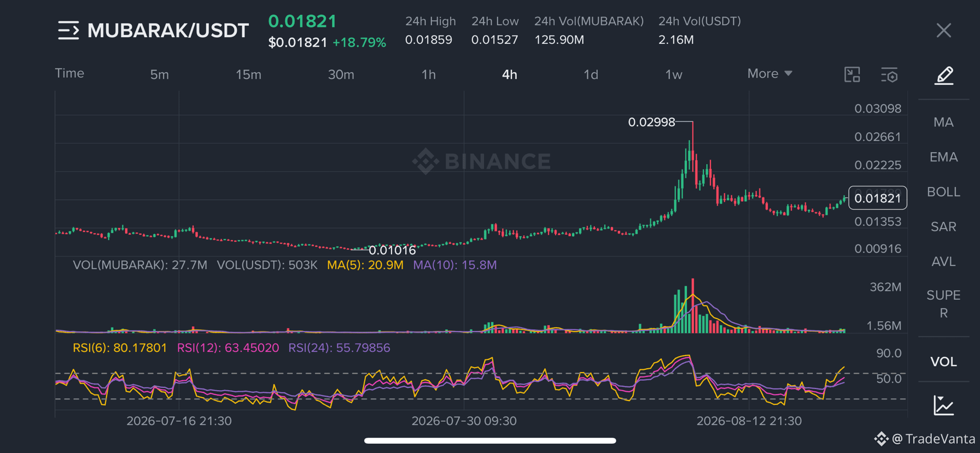
Task: Open the drawing pencil tool
Action: (943, 75)
